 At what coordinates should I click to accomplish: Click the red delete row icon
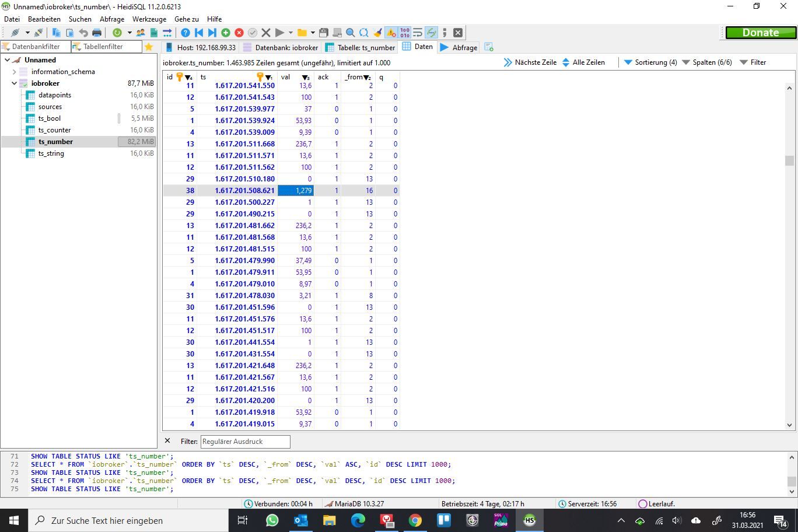coord(239,33)
